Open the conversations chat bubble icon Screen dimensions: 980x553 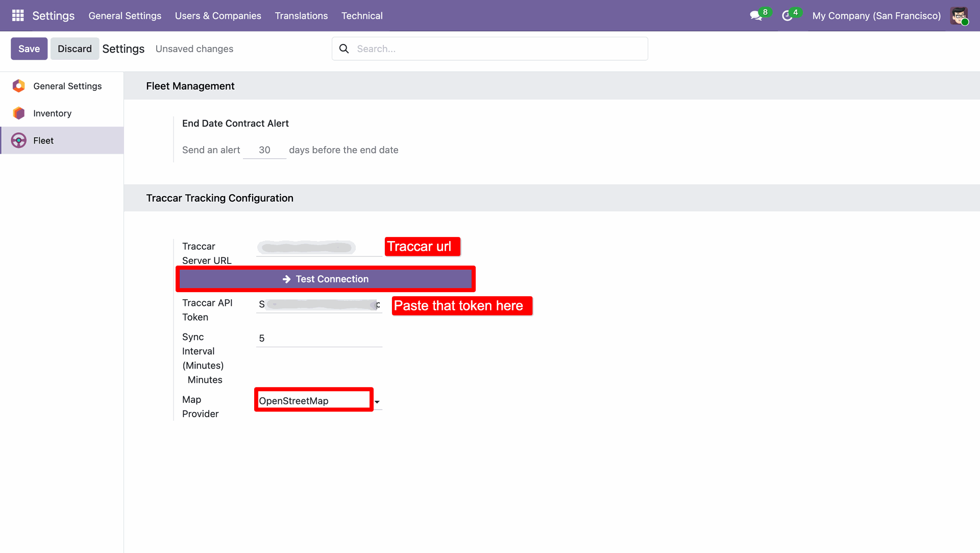(x=756, y=16)
